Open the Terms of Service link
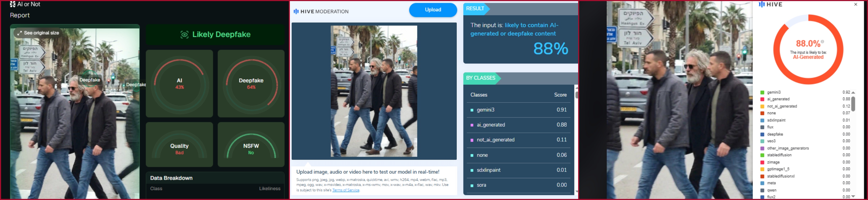This screenshot has width=868, height=200. tap(346, 190)
